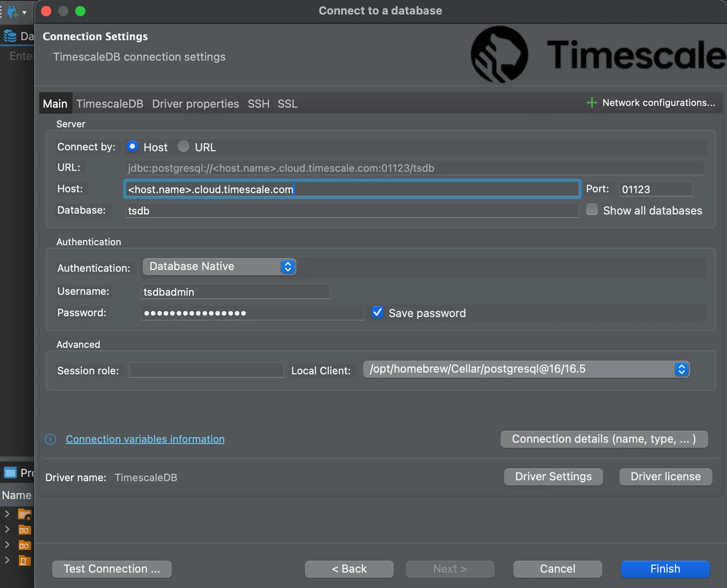Screen dimensions: 727x588
Task: Click the green zoom window button
Action: click(80, 11)
